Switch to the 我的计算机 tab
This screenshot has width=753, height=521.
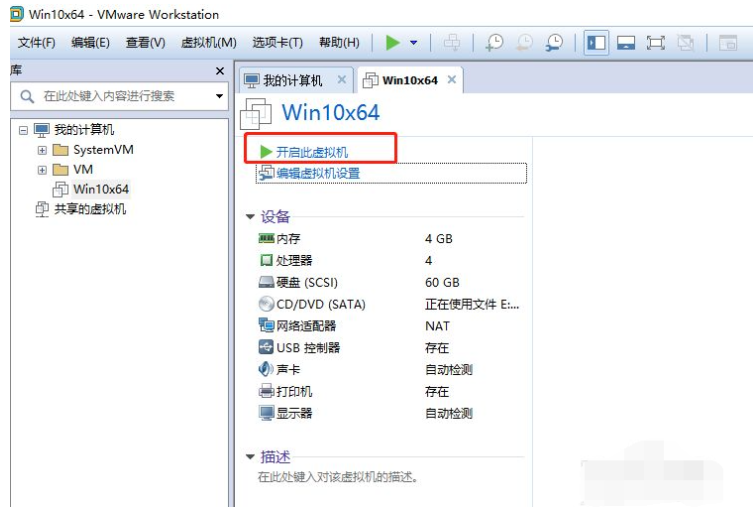click(x=292, y=80)
